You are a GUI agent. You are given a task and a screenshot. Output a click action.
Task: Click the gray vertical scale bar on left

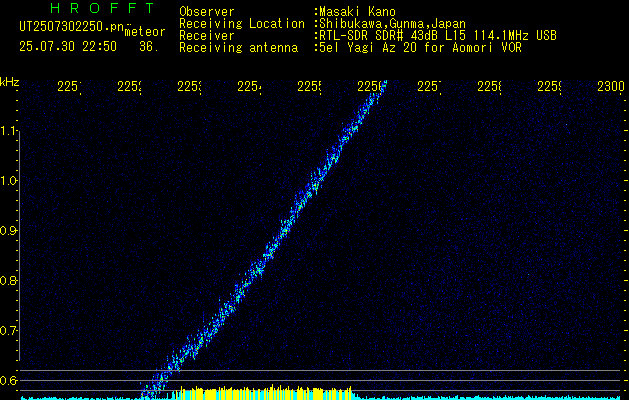[19, 246]
